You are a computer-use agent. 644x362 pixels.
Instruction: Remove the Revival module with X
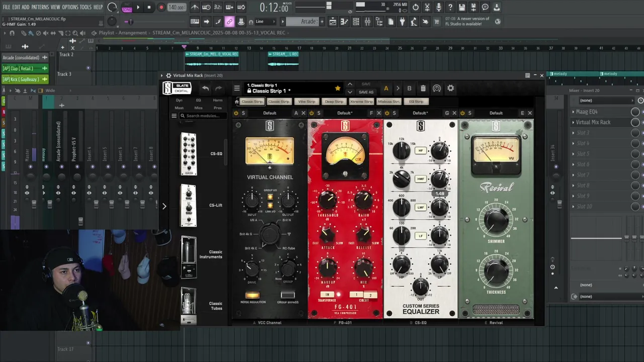tap(530, 113)
